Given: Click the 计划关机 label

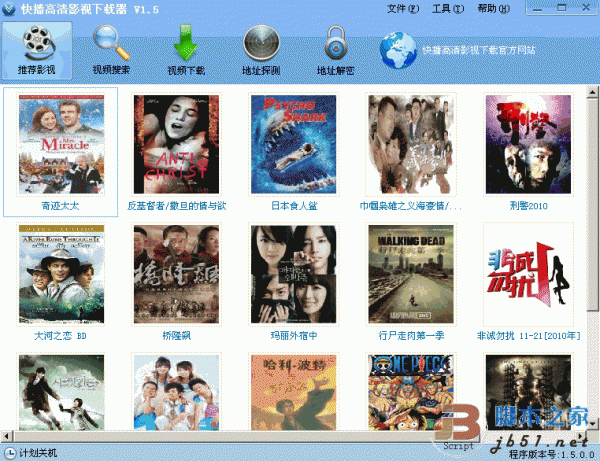Looking at the screenshot, I should [x=38, y=453].
